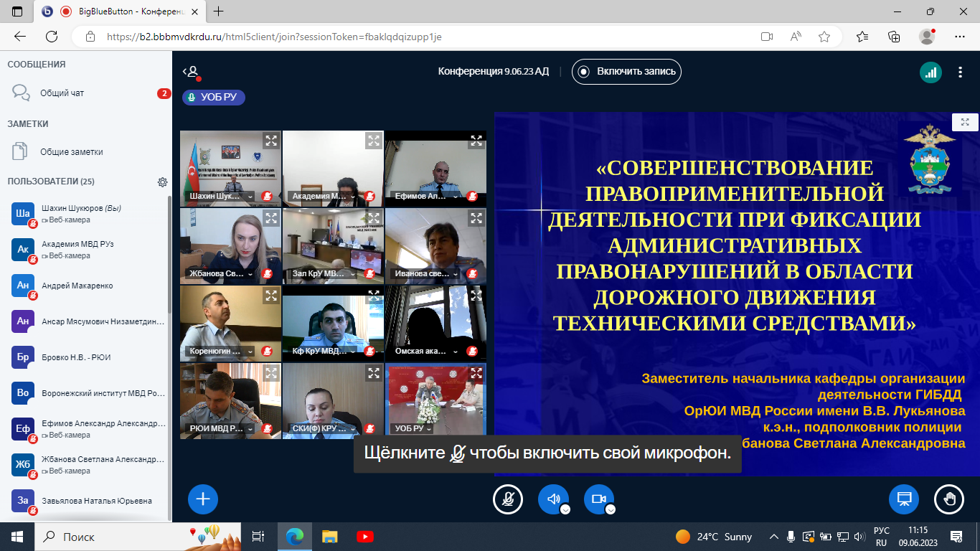Screen dimensions: 980x551
Task: Open Общие заметки shared notes
Action: click(x=71, y=152)
